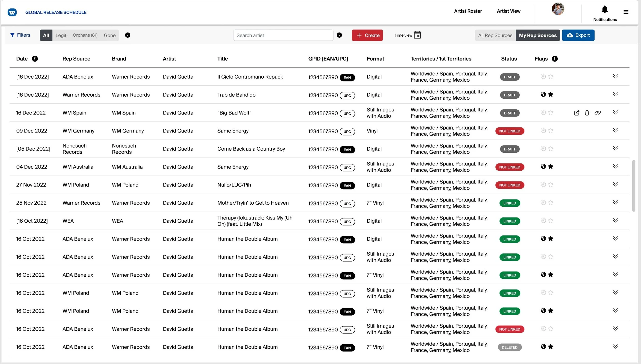Click the link chain icon on Big Bad Wolf row
Viewport: 641px width, 364px height.
pos(598,113)
